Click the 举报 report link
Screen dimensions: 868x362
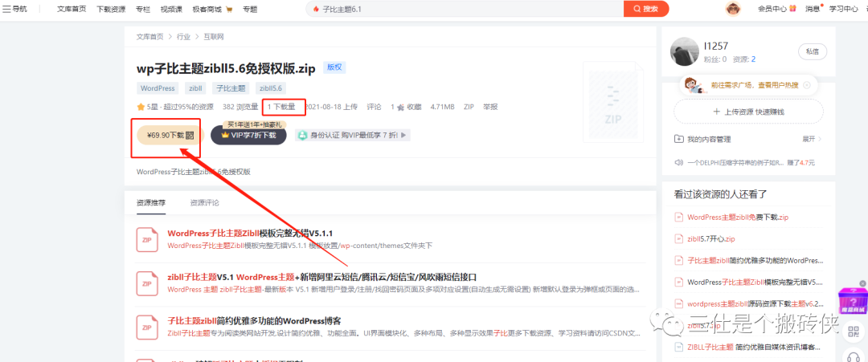coord(490,107)
